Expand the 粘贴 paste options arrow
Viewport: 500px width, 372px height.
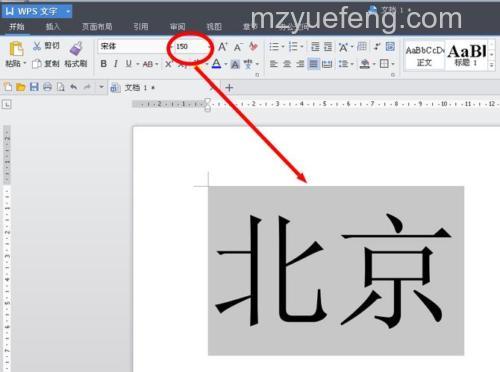click(24, 63)
